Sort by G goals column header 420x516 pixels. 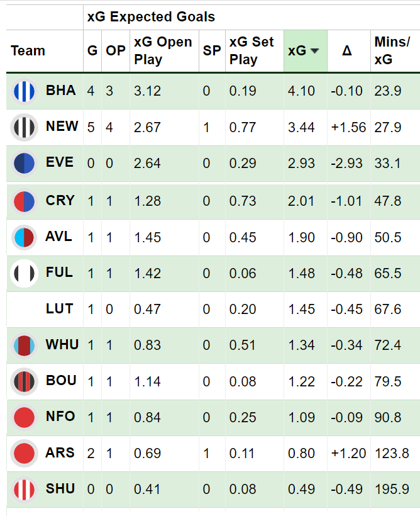pos(92,51)
